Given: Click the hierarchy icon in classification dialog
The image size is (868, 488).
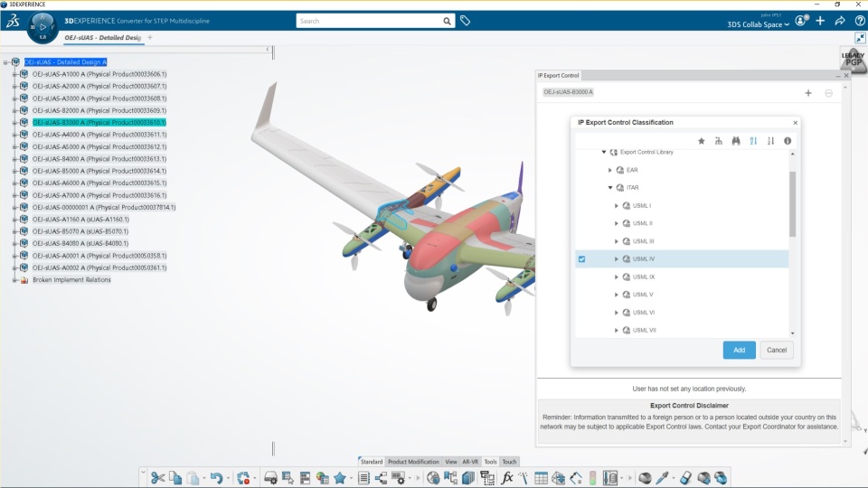Looking at the screenshot, I should click(719, 141).
